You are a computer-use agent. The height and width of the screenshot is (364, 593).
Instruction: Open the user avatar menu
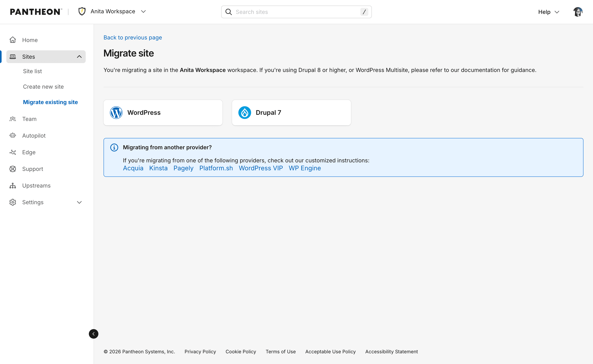coord(578,12)
